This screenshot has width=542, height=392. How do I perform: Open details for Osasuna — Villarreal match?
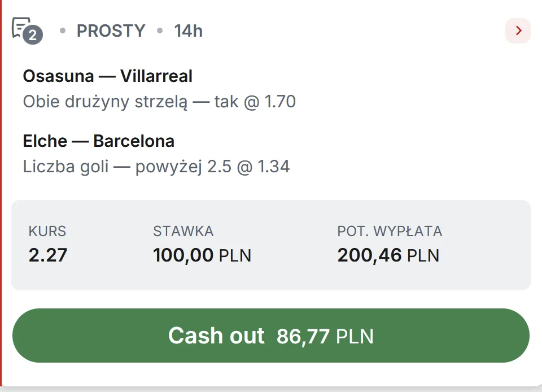[x=107, y=76]
